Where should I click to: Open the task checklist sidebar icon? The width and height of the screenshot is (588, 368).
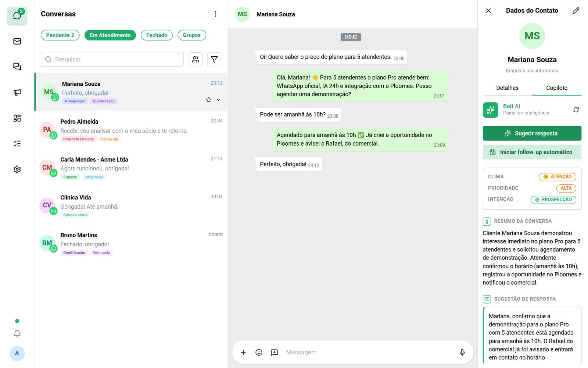coord(17,144)
